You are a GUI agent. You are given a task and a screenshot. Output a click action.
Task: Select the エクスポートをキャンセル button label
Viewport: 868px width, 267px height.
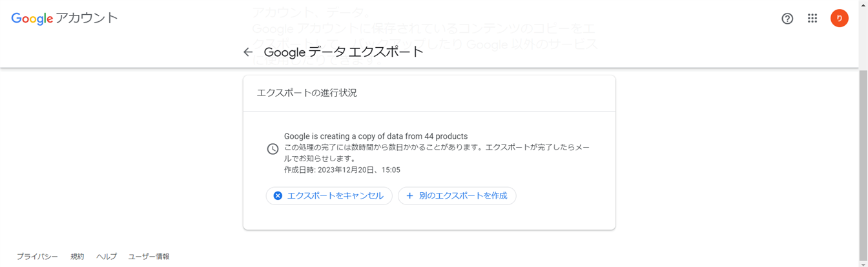tap(335, 195)
